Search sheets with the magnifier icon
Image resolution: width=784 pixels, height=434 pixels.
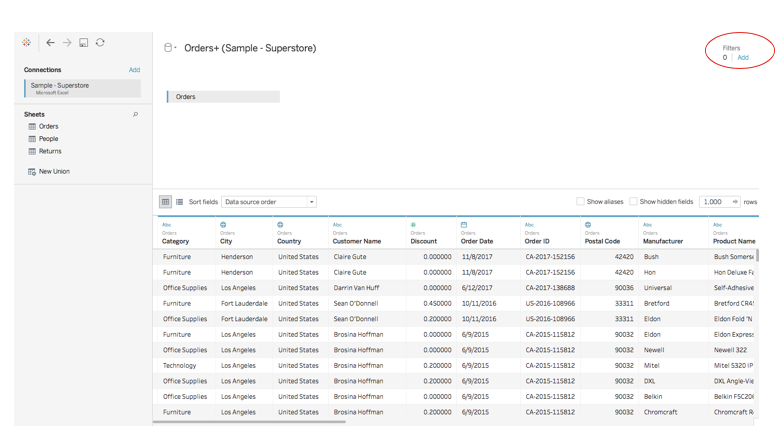click(136, 115)
